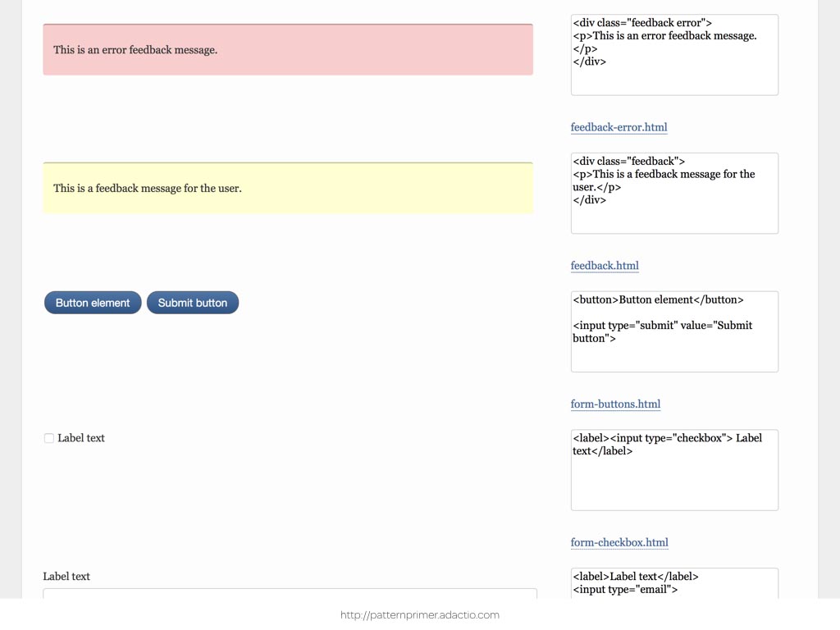Screen dimensions: 840x630
Task: Click the "Button element" button
Action: (93, 303)
